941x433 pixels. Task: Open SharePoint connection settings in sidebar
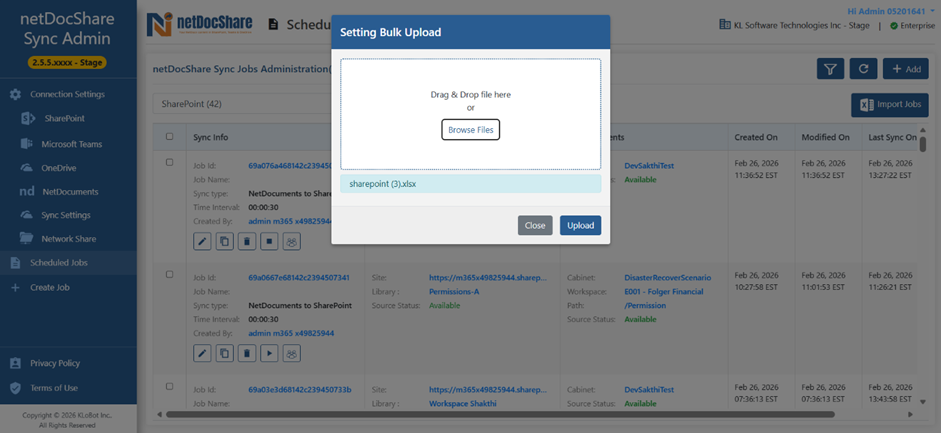coord(64,118)
